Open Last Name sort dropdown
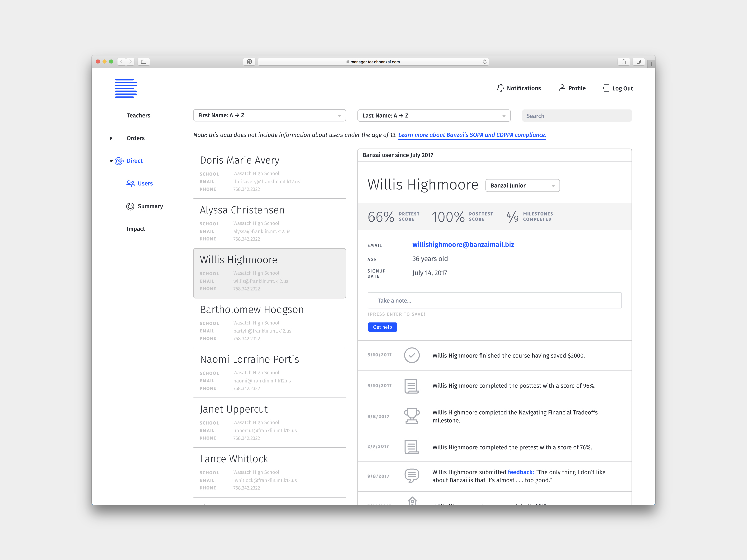 [x=434, y=115]
